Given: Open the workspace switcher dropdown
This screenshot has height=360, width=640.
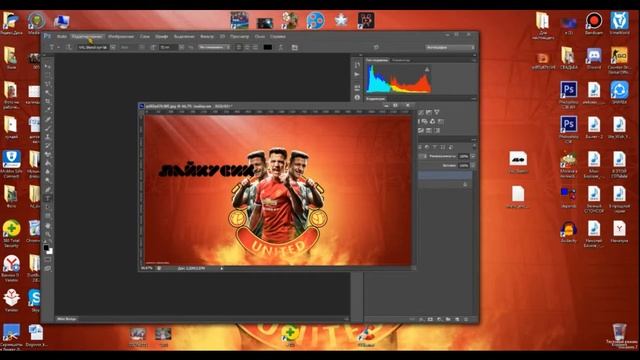Looking at the screenshot, I should coord(449,47).
